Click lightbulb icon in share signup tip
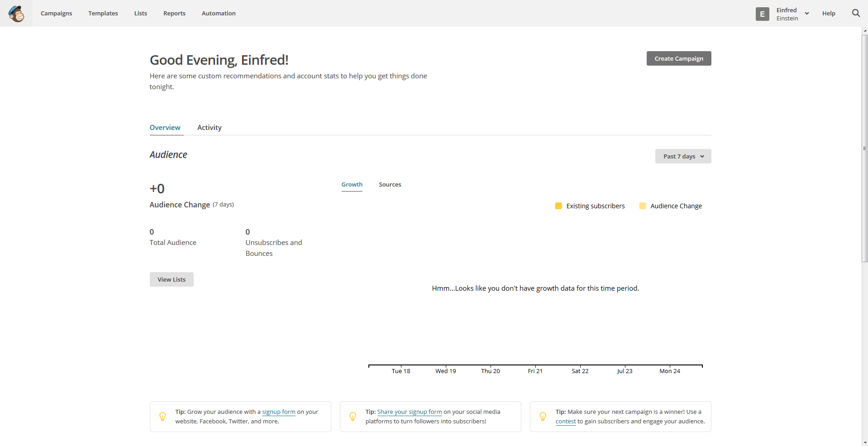 (x=353, y=417)
